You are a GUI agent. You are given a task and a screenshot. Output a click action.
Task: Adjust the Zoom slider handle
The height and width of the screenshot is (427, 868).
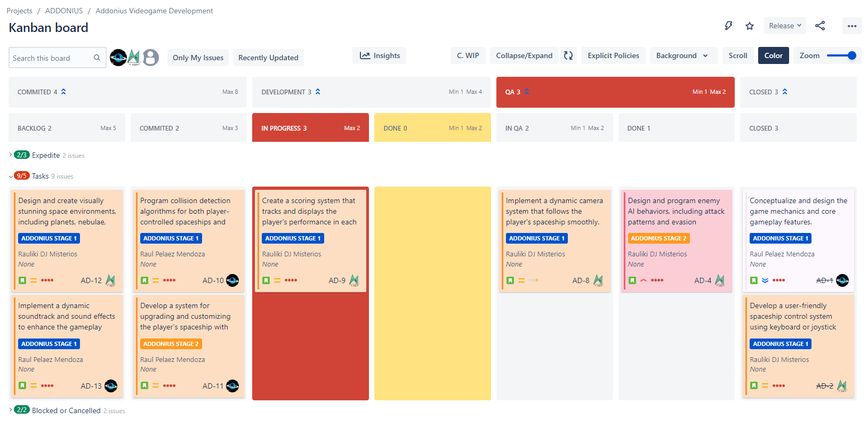851,55
